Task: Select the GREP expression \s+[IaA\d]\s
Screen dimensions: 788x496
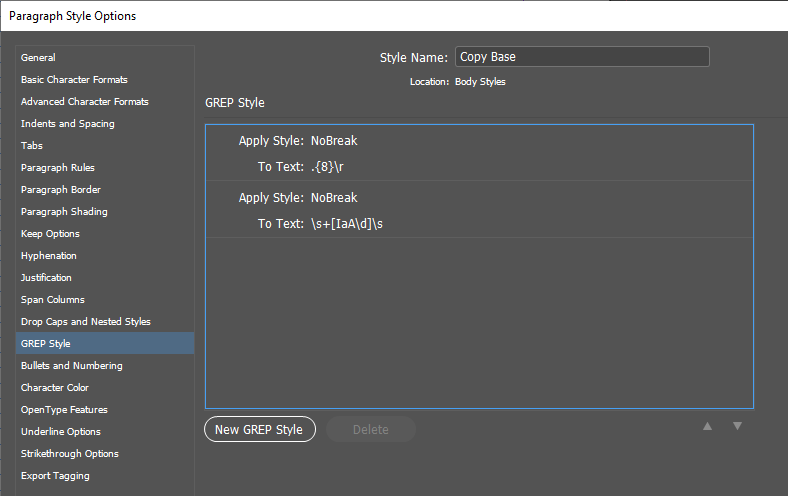Action: [347, 224]
